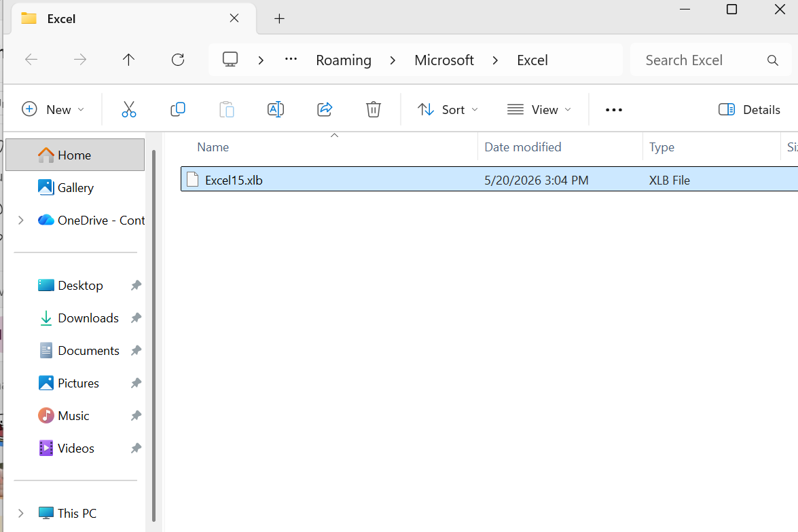Open Home in the navigation pane
The height and width of the screenshot is (532, 798).
pyautogui.click(x=75, y=155)
